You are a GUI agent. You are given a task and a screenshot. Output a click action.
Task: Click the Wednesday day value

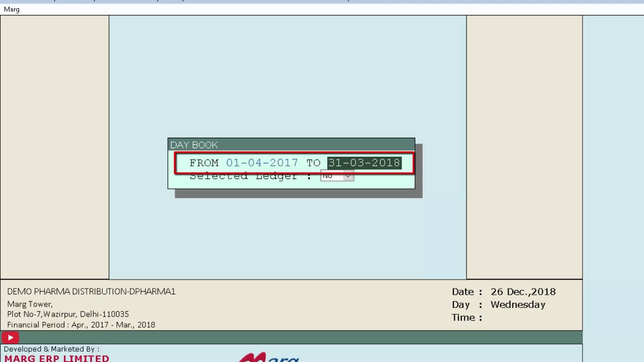518,305
